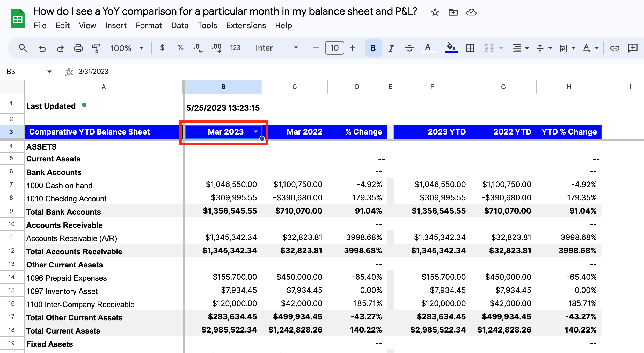Toggle strikethrough formatting
This screenshot has width=644, height=353.
409,48
